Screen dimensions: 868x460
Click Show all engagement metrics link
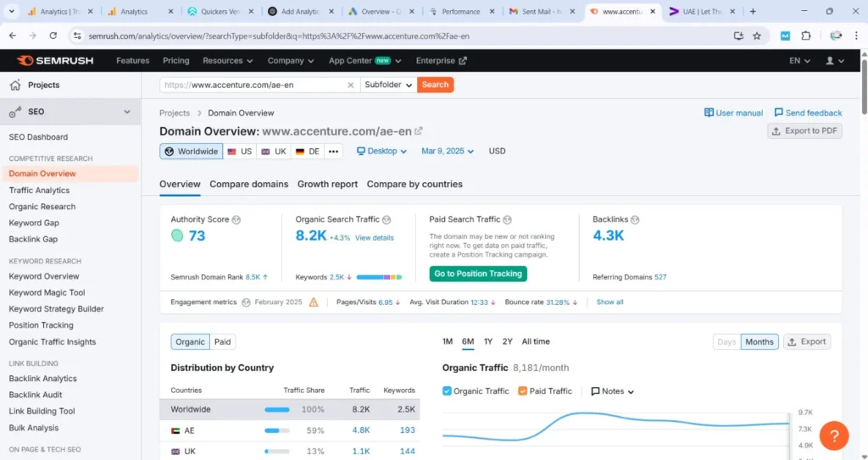(x=609, y=302)
